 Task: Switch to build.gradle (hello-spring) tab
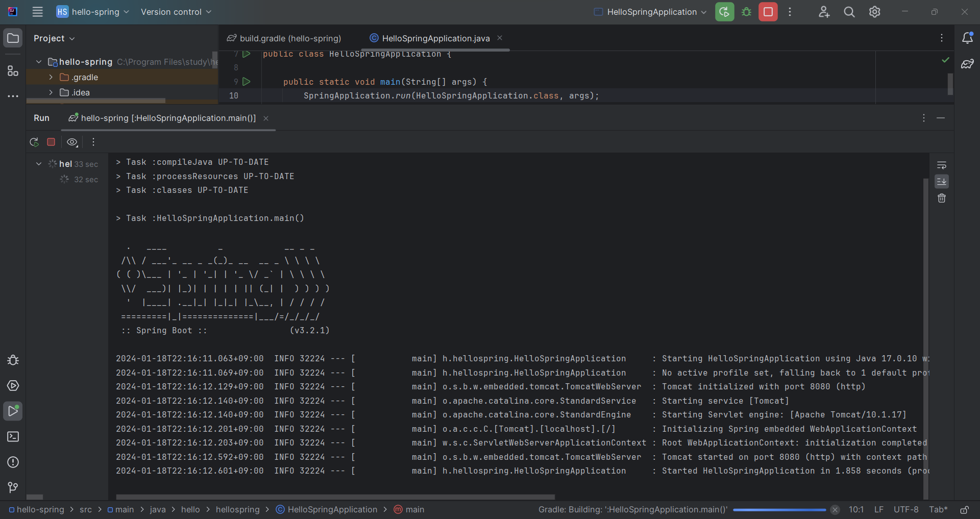(x=284, y=38)
